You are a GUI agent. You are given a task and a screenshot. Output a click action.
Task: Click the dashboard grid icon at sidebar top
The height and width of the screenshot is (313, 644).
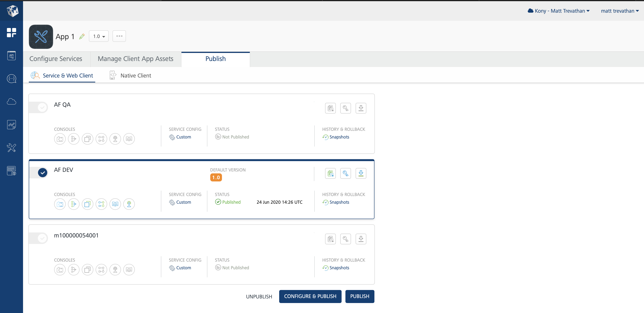click(11, 32)
